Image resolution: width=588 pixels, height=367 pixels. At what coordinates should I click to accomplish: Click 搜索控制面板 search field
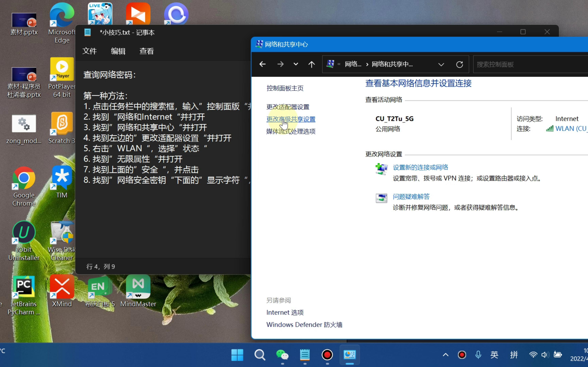click(530, 64)
